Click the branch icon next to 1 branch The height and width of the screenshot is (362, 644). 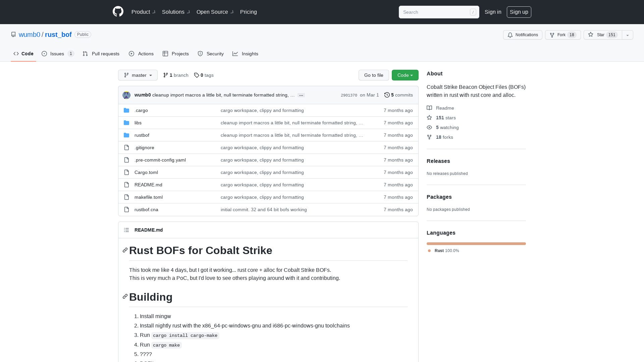[x=166, y=75]
